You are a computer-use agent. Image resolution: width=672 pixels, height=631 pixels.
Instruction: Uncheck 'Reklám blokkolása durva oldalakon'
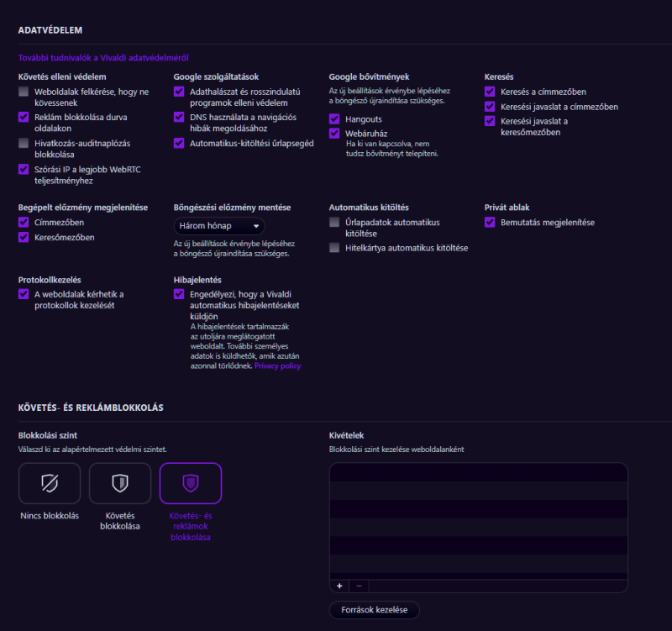point(24,117)
